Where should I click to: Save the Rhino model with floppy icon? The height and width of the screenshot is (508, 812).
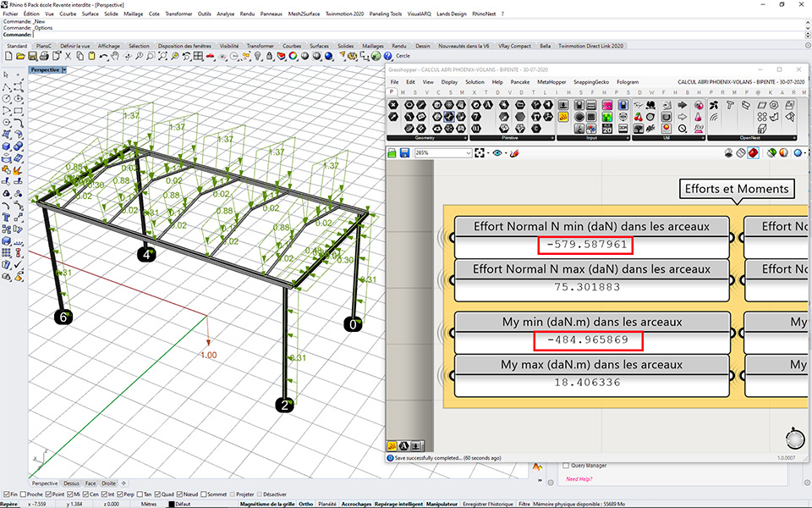[x=33, y=56]
